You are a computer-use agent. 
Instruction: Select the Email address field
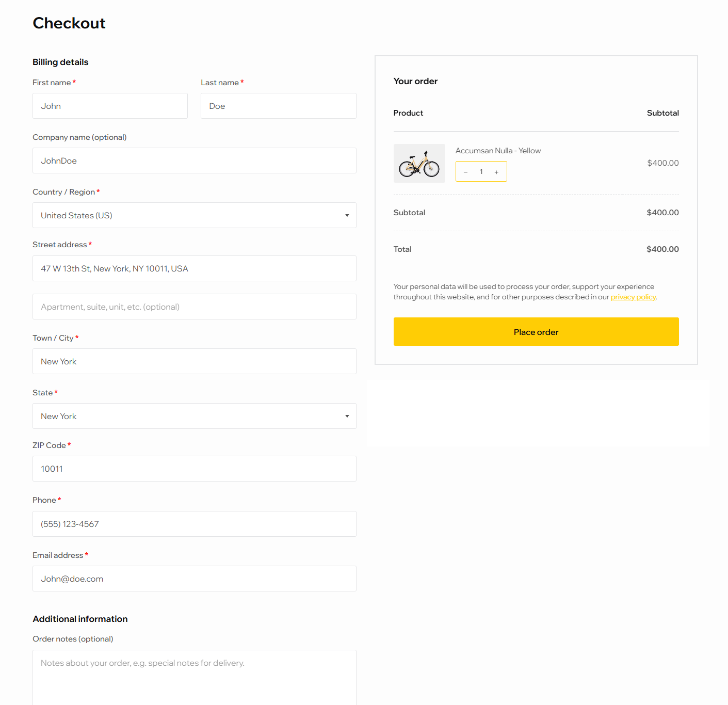[x=194, y=579]
